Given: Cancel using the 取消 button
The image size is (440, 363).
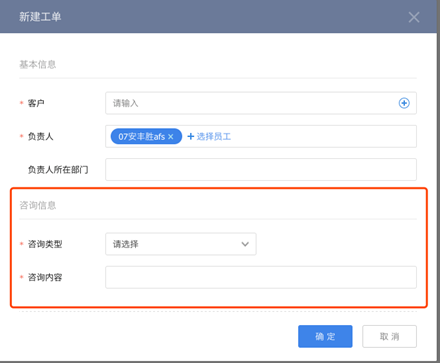Looking at the screenshot, I should tap(389, 336).
